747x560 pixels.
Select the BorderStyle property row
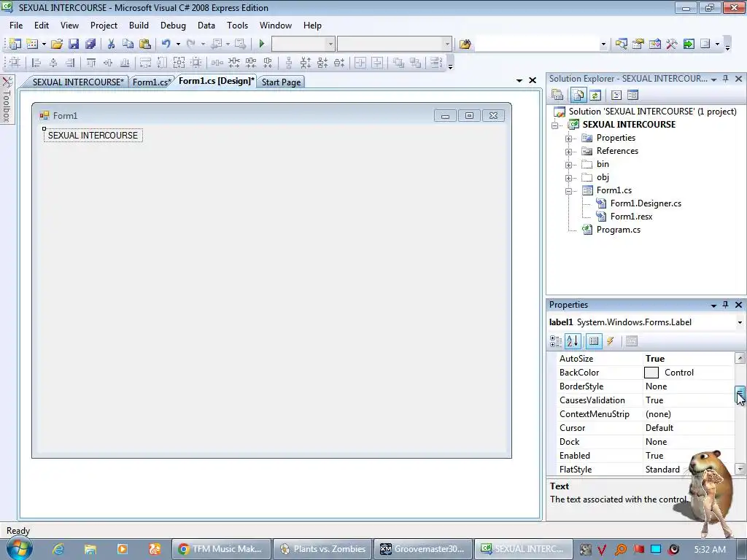(x=646, y=386)
